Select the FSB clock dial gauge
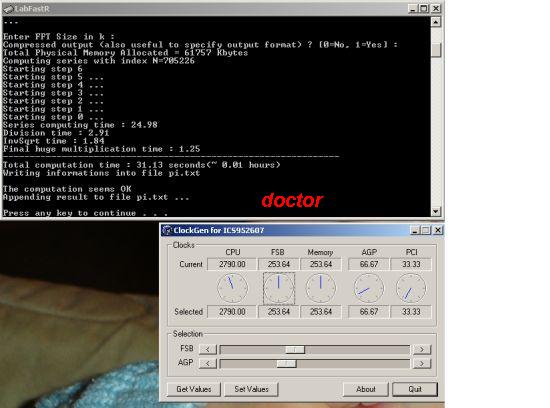The width and height of the screenshot is (550, 408). pyautogui.click(x=279, y=288)
